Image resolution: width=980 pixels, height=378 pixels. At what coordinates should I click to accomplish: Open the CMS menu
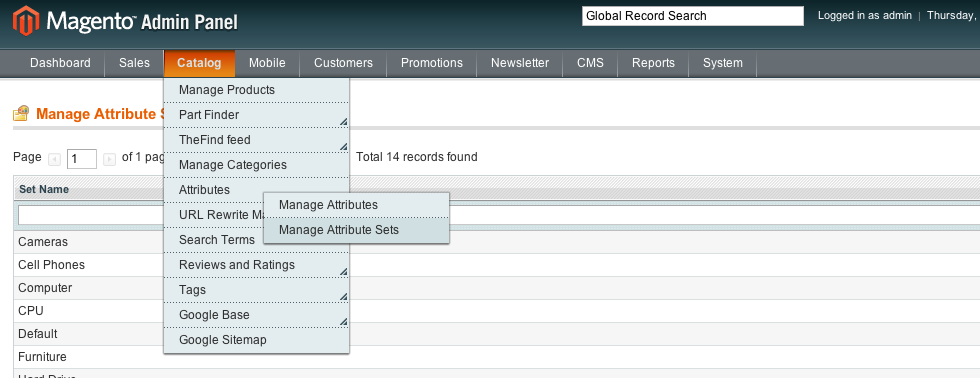(x=591, y=63)
